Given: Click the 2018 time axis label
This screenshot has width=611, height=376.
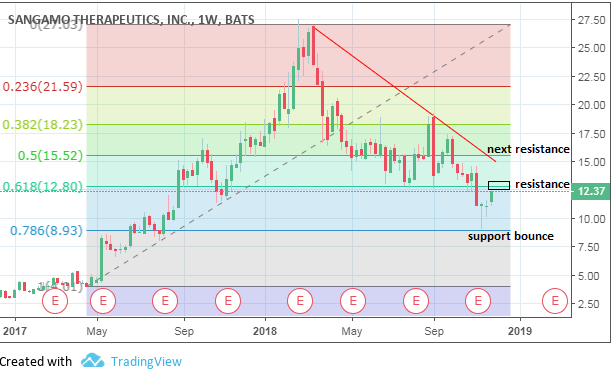Looking at the screenshot, I should coord(265,331).
